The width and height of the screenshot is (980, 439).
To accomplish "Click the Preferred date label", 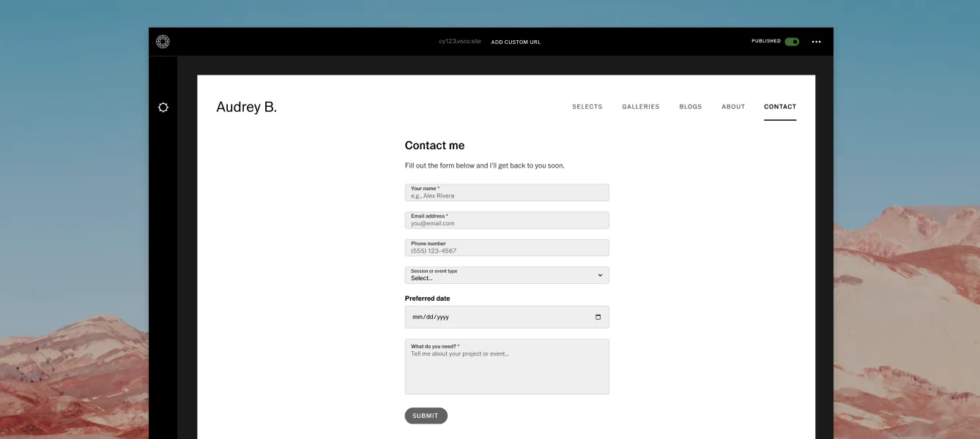I will click(428, 299).
